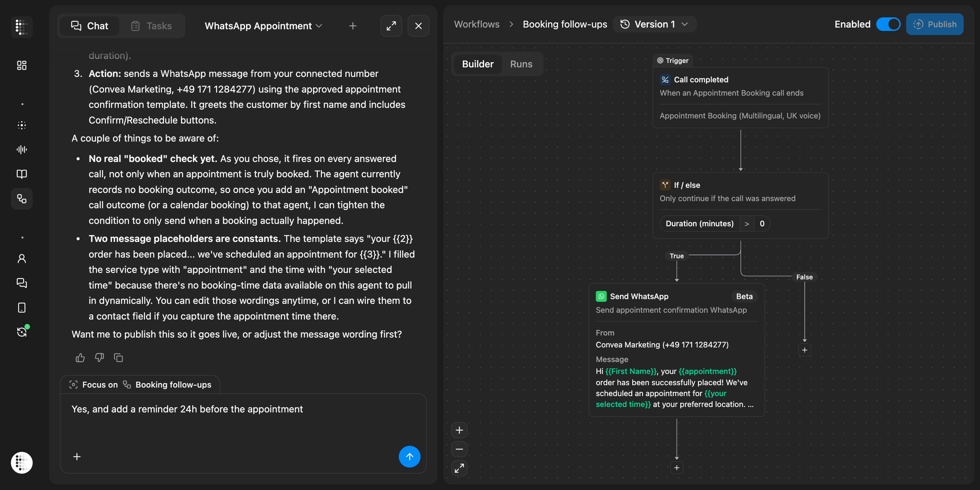Add an attachment via plus in message box

[x=77, y=457]
